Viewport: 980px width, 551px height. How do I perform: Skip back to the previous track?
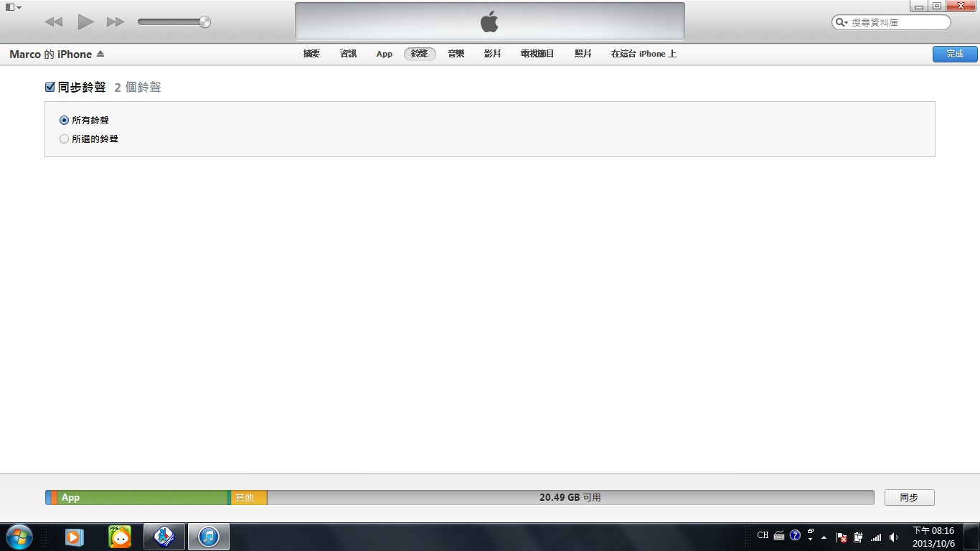coord(54,22)
